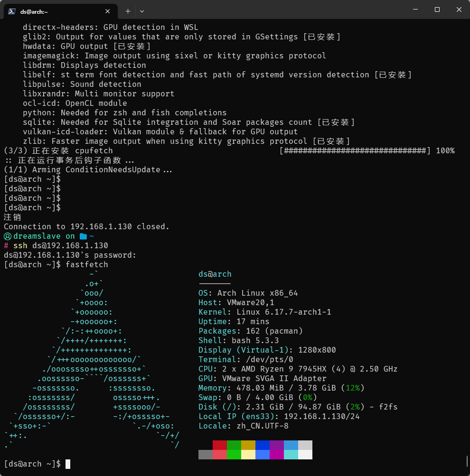This screenshot has width=470, height=476.
Task: Click the PowerShell icon in the tab
Action: pos(11,11)
